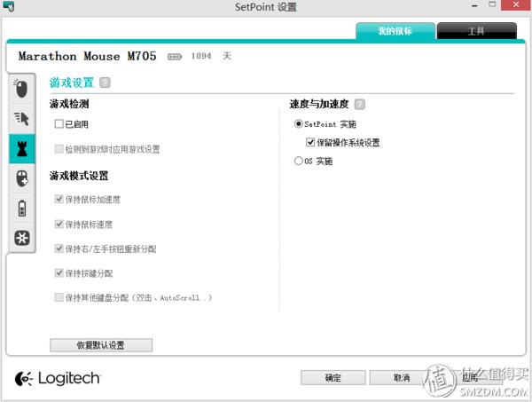This screenshot has height=402, width=532.
Task: Click 应用 apply button
Action: click(470, 377)
